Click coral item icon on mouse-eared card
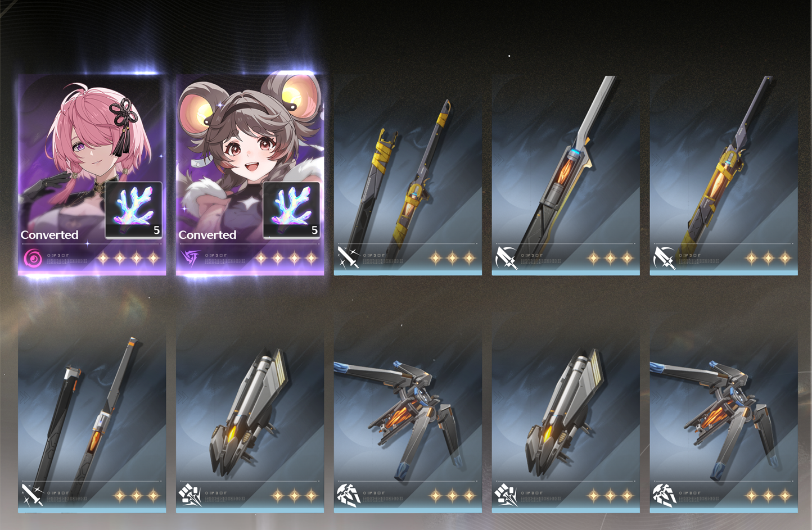 (x=292, y=210)
